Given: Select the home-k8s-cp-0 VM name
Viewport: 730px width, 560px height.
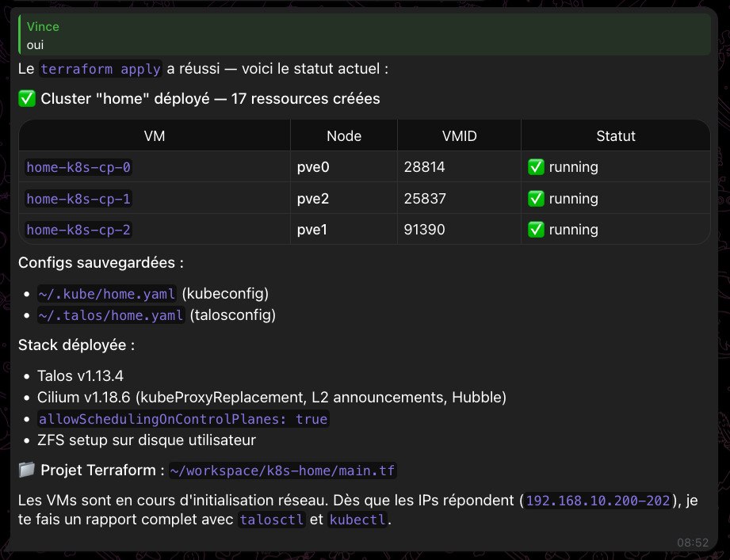Looking at the screenshot, I should (78, 167).
